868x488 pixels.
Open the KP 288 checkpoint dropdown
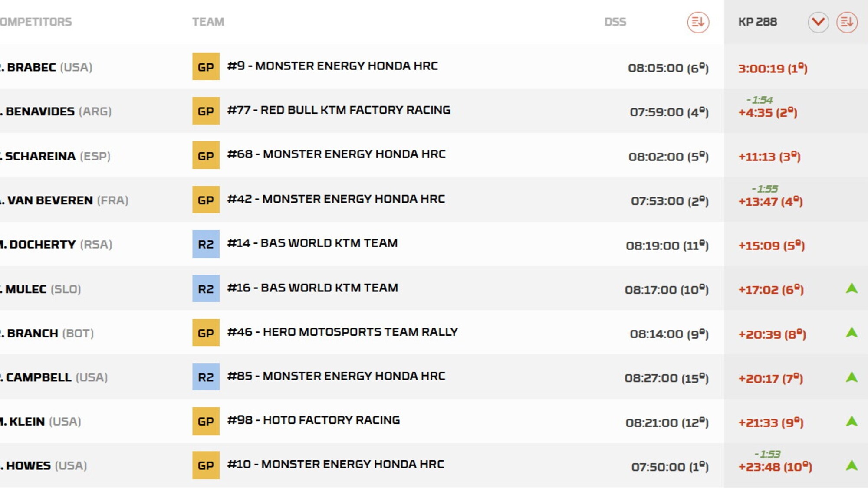(818, 22)
